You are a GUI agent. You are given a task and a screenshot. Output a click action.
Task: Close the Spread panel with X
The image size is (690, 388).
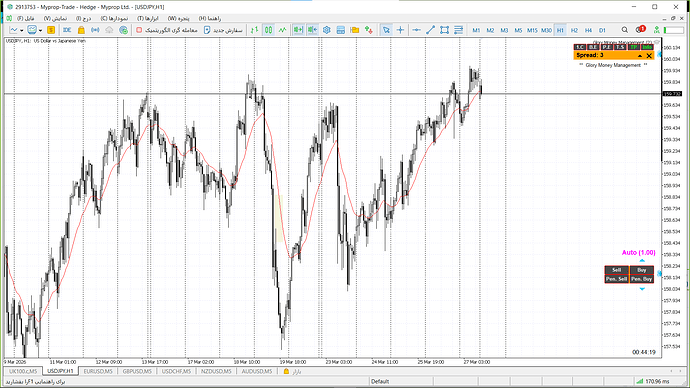tap(649, 56)
